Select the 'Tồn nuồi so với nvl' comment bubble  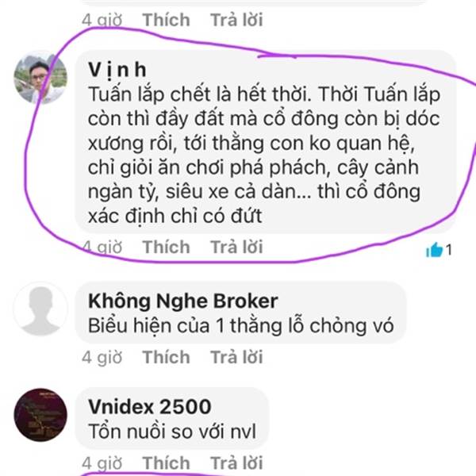click(172, 418)
